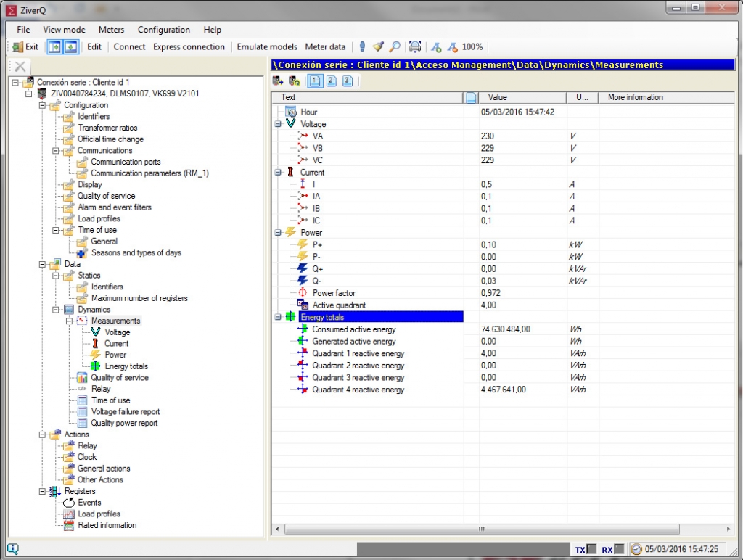Collapse the Time of use config node

click(x=55, y=230)
